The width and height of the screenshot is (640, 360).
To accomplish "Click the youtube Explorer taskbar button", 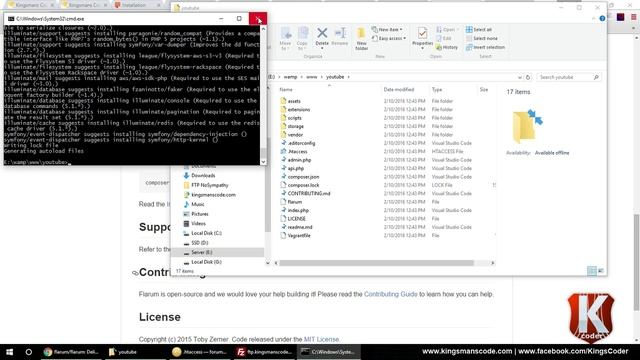I will [x=135, y=352].
